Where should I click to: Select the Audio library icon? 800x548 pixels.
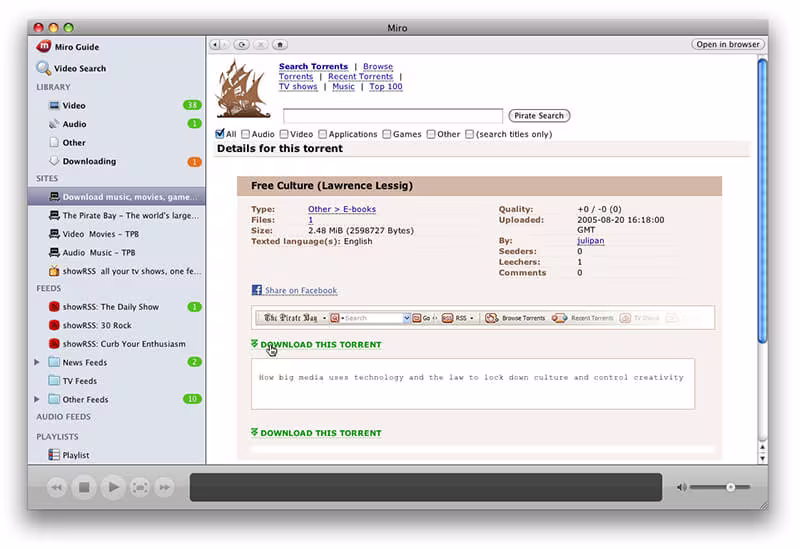(54, 124)
